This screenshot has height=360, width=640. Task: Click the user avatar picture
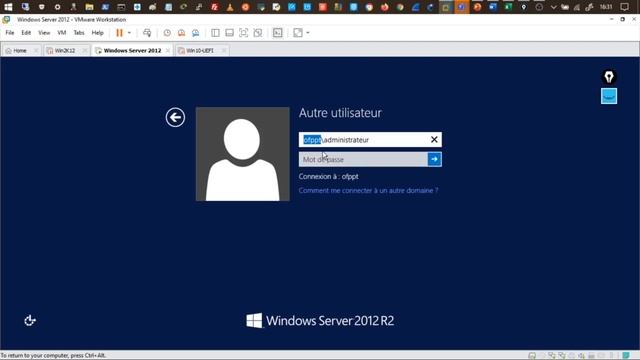[243, 154]
